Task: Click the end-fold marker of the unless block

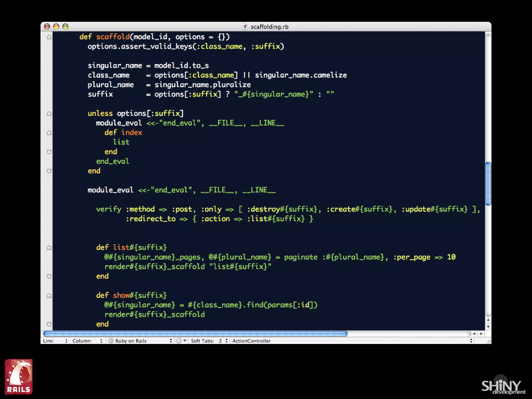Action: pyautogui.click(x=49, y=171)
